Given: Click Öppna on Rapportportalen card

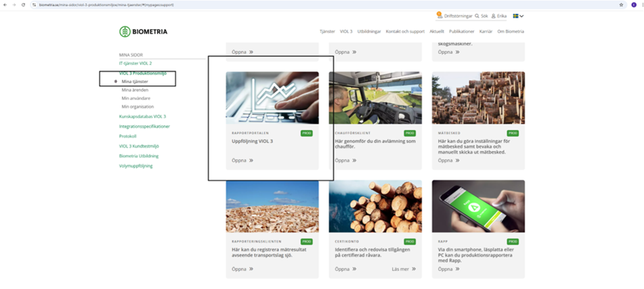Looking at the screenshot, I should pyautogui.click(x=242, y=160).
